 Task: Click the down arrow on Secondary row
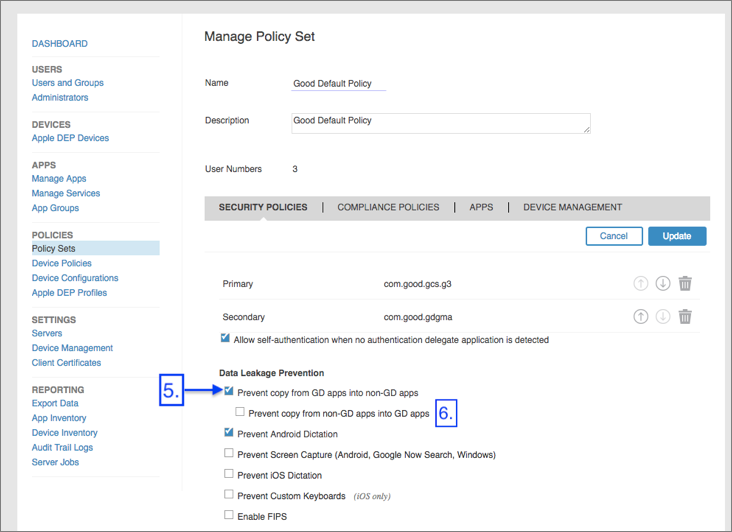coord(662,317)
